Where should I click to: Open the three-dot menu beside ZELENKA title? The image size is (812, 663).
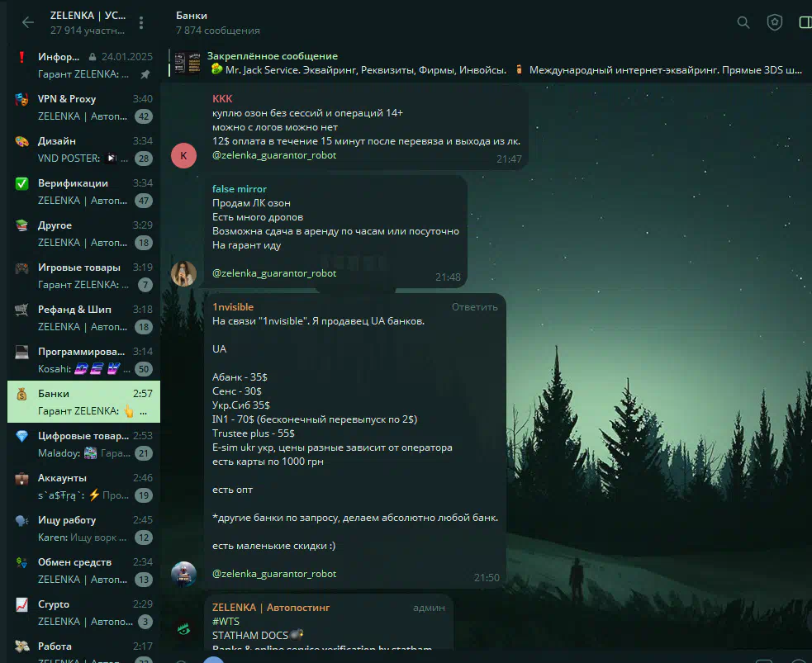tap(141, 22)
